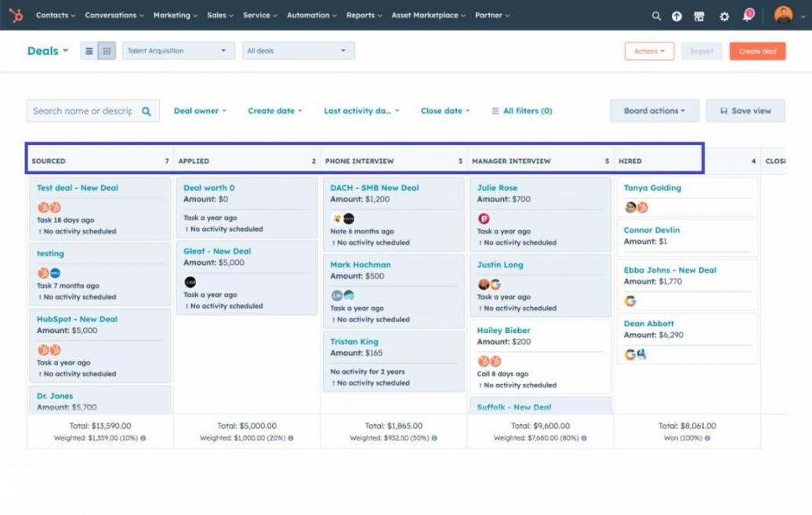
Task: Click the HubSpot sprocket logo
Action: click(x=16, y=15)
